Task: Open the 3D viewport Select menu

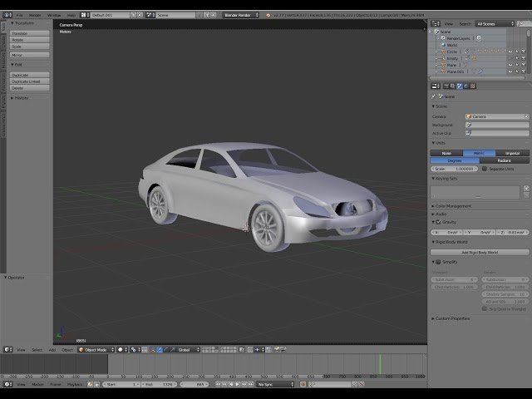Action: coord(37,350)
